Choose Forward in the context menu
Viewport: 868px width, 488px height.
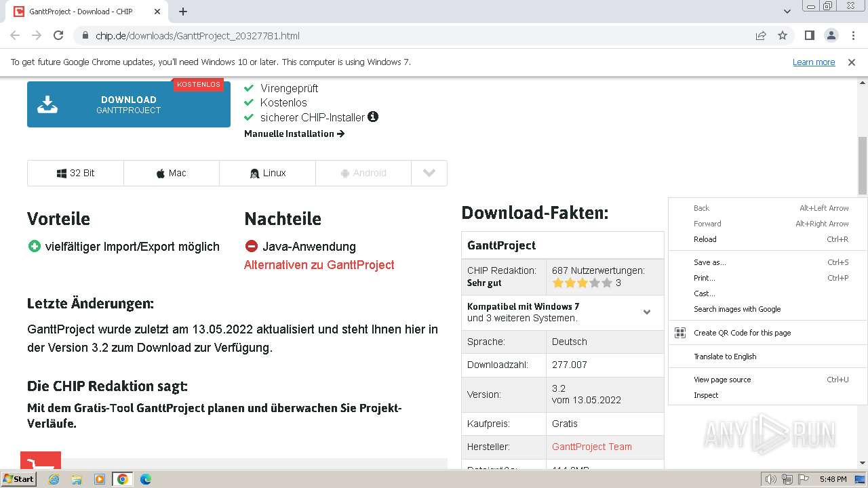[x=768, y=224]
